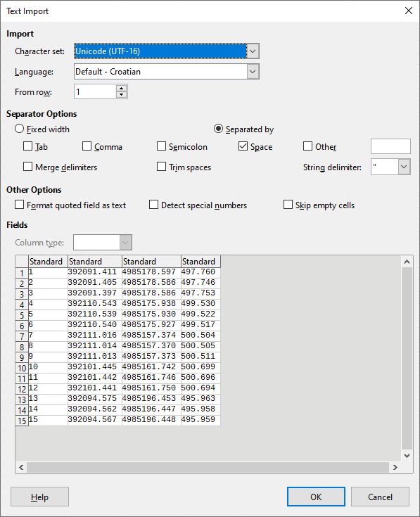Click preview scroll down arrow
This screenshot has width=420, height=517.
pyautogui.click(x=407, y=455)
